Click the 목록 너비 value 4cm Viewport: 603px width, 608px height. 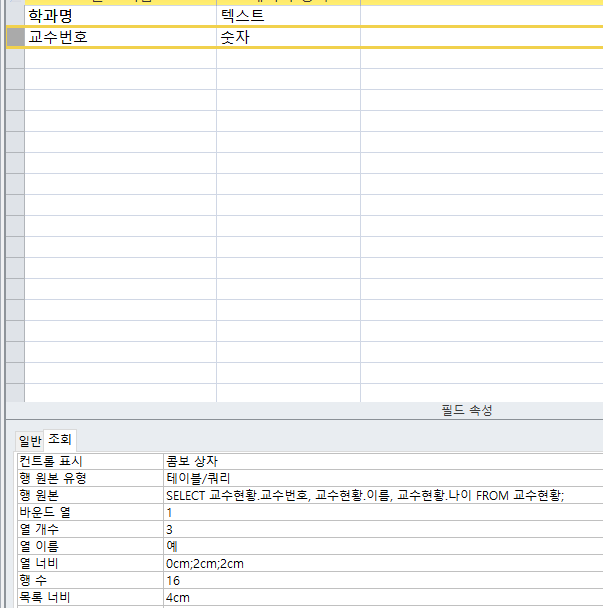[x=380, y=598]
